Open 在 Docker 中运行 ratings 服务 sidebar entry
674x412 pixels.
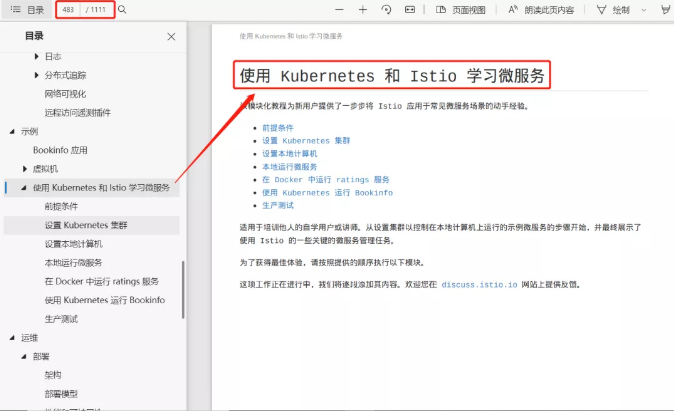pos(102,282)
